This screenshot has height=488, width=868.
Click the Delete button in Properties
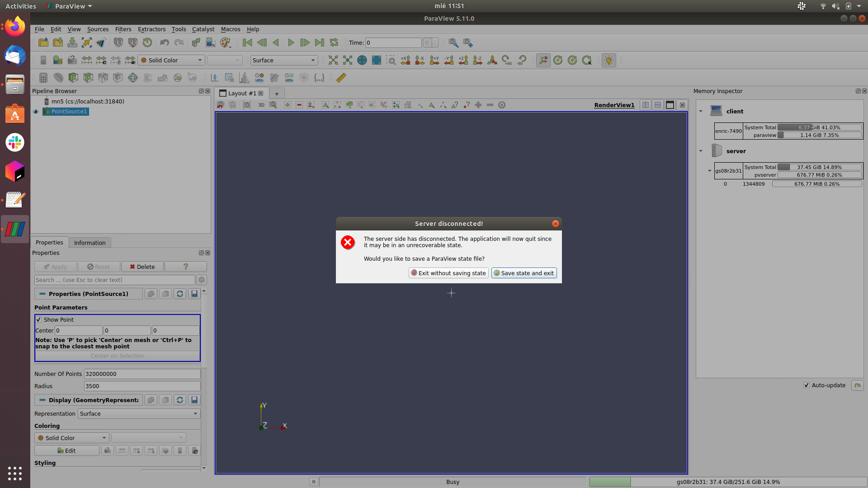142,267
